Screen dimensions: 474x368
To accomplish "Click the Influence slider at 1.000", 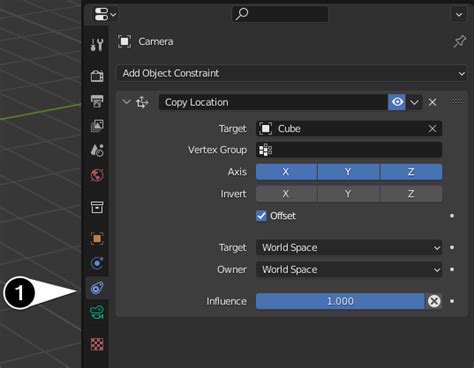I will click(340, 301).
